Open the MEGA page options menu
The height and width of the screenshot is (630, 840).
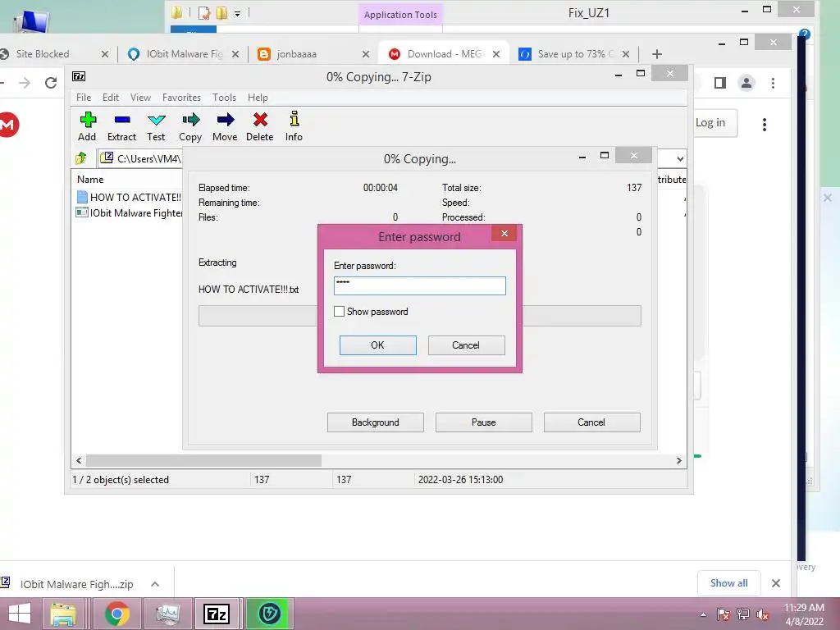pyautogui.click(x=765, y=125)
